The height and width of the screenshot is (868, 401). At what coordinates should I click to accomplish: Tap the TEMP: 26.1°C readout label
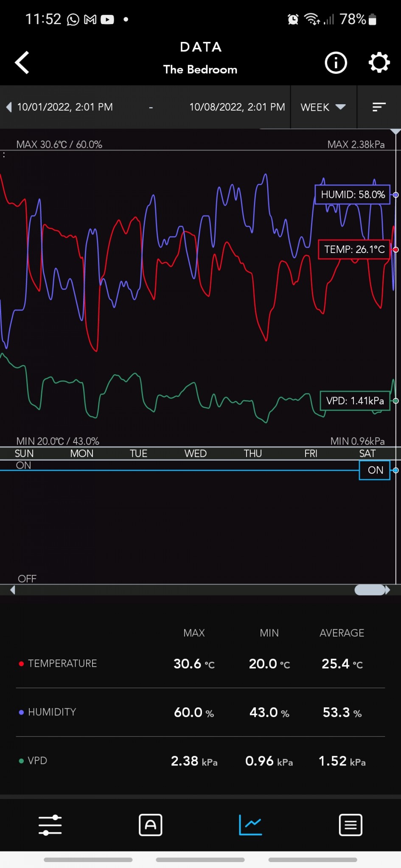pyautogui.click(x=354, y=249)
